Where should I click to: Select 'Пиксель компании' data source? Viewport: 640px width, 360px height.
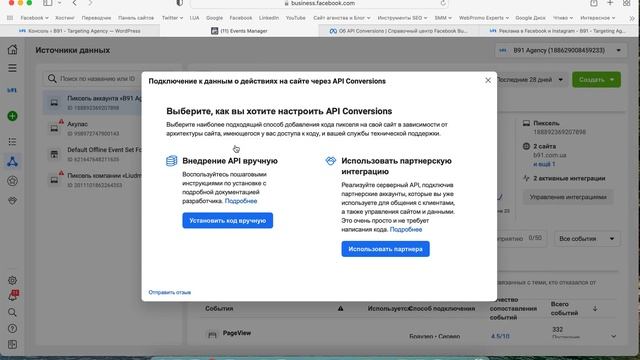tap(92, 180)
